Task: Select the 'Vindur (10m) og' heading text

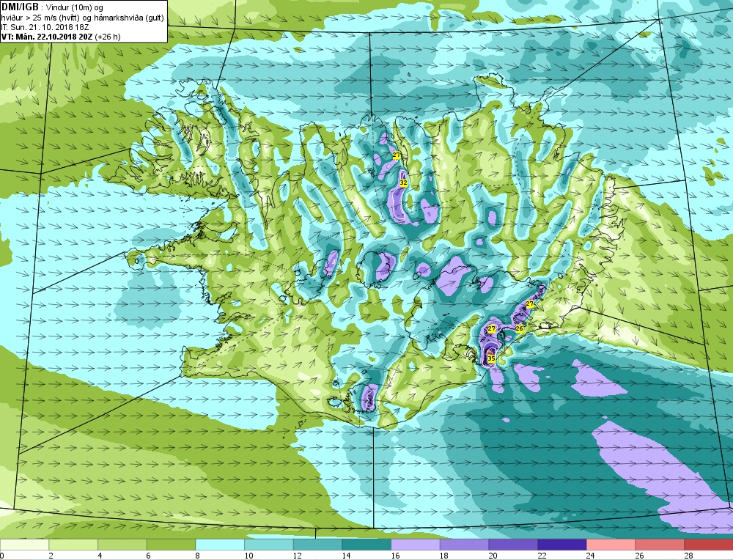Action: [74, 7]
